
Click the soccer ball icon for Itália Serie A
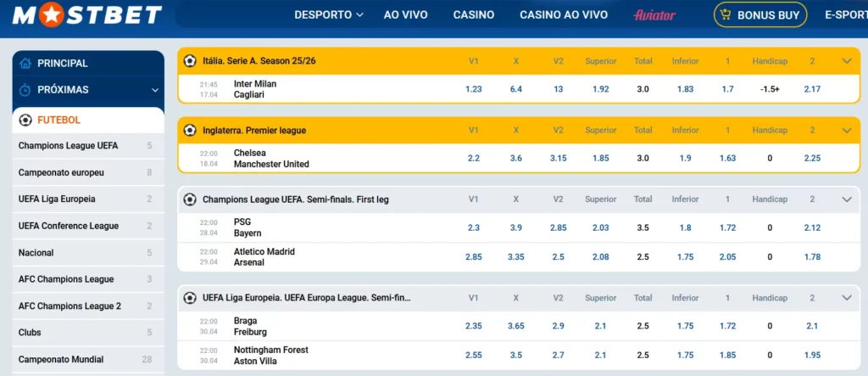coord(190,61)
